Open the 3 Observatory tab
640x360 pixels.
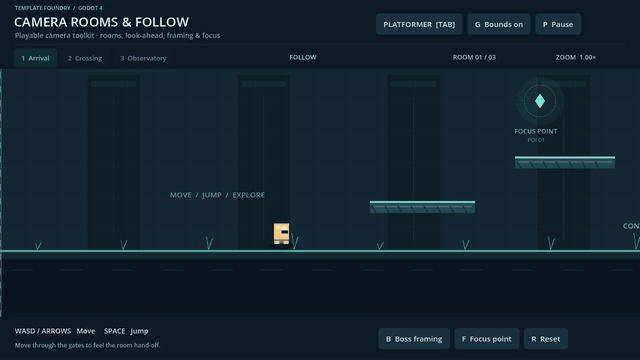click(x=143, y=58)
